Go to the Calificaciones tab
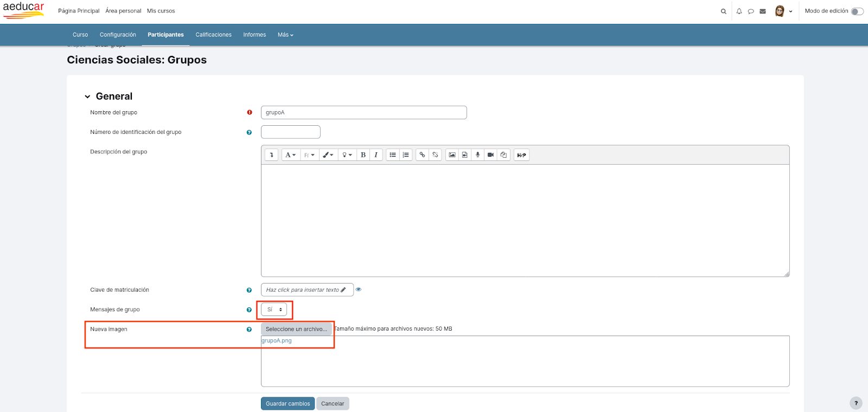 (x=213, y=35)
